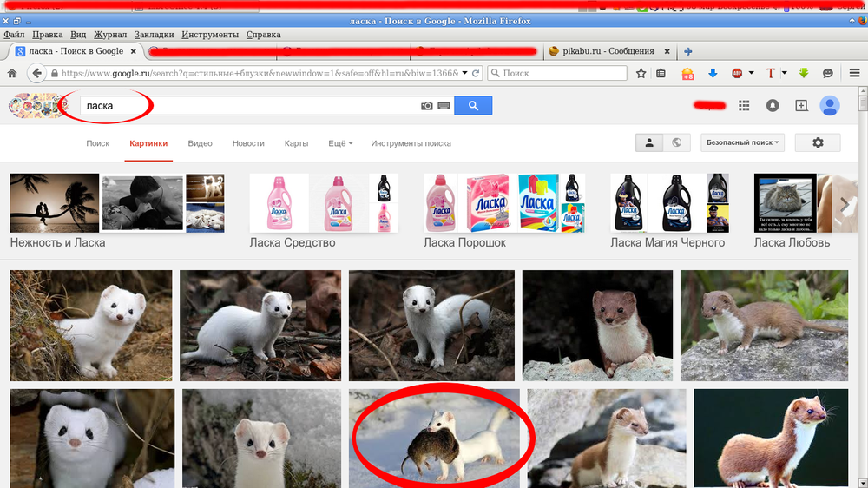The height and width of the screenshot is (488, 868).
Task: Expand the 'Ещё' search category menu
Action: point(340,143)
